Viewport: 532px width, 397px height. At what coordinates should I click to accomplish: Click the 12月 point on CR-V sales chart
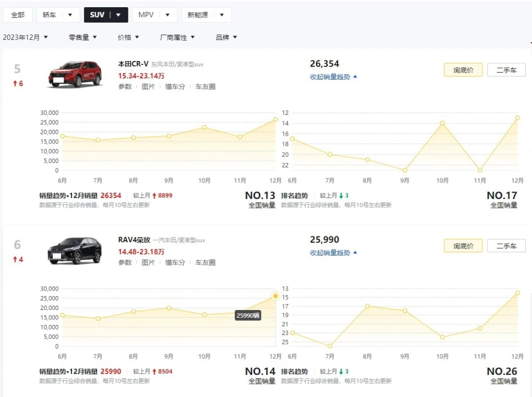click(275, 120)
